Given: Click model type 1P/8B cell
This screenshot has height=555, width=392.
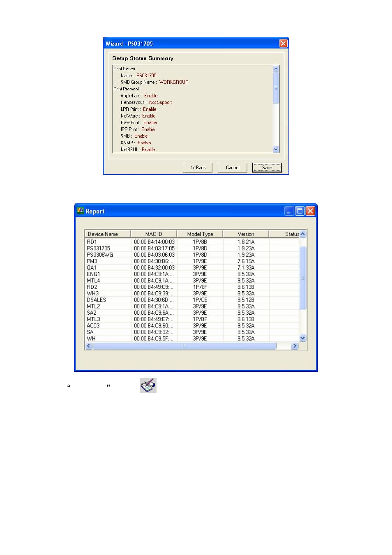Looking at the screenshot, I should [200, 242].
